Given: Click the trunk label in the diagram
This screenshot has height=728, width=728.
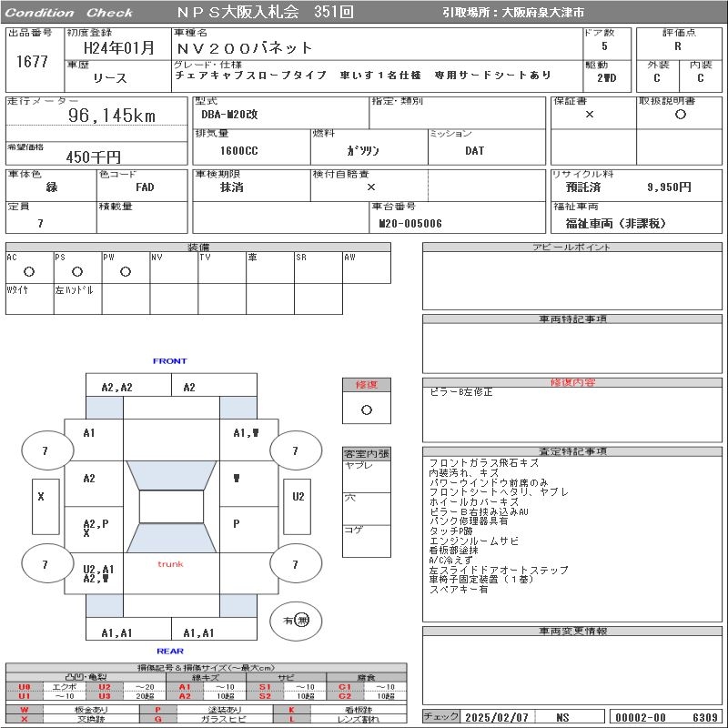Looking at the screenshot, I should pyautogui.click(x=170, y=564).
